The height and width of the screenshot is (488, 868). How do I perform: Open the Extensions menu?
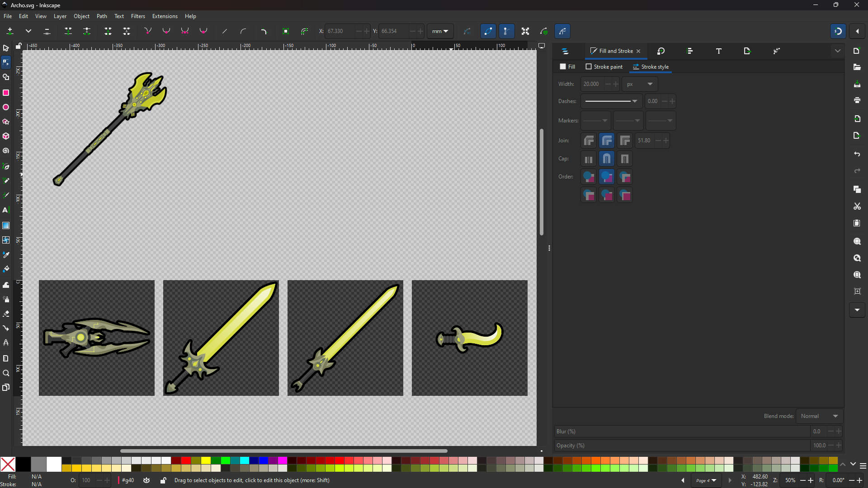(x=165, y=16)
